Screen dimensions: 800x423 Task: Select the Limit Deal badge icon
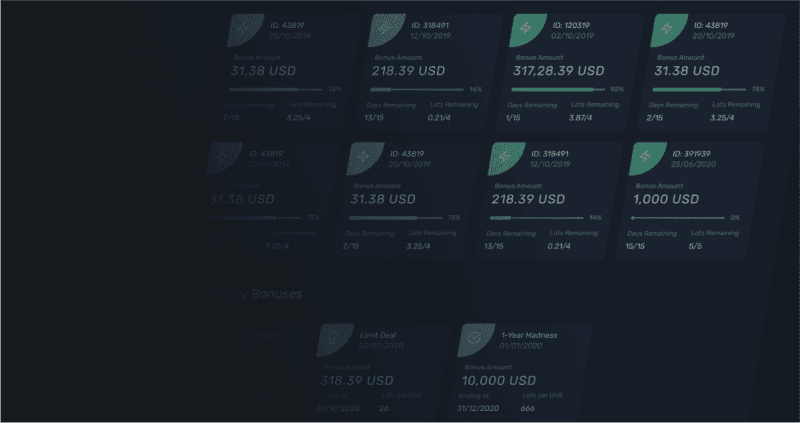pos(333,337)
